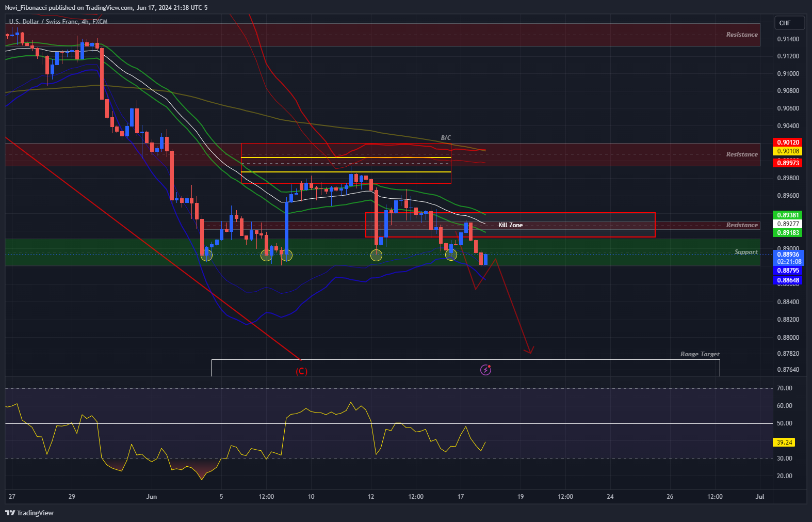This screenshot has width=812, height=522.
Task: Click the Jul label on time axis
Action: pos(759,497)
